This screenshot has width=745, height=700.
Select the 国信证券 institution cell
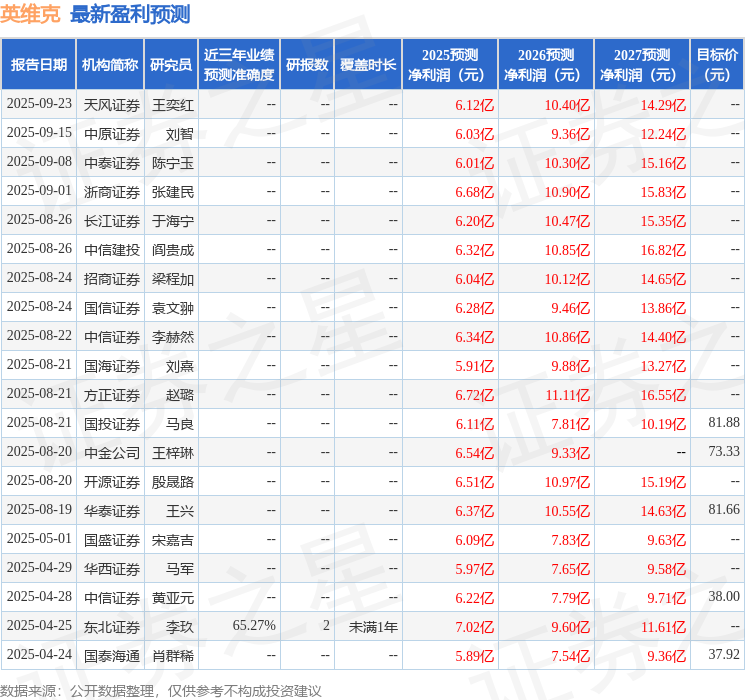[x=112, y=308]
